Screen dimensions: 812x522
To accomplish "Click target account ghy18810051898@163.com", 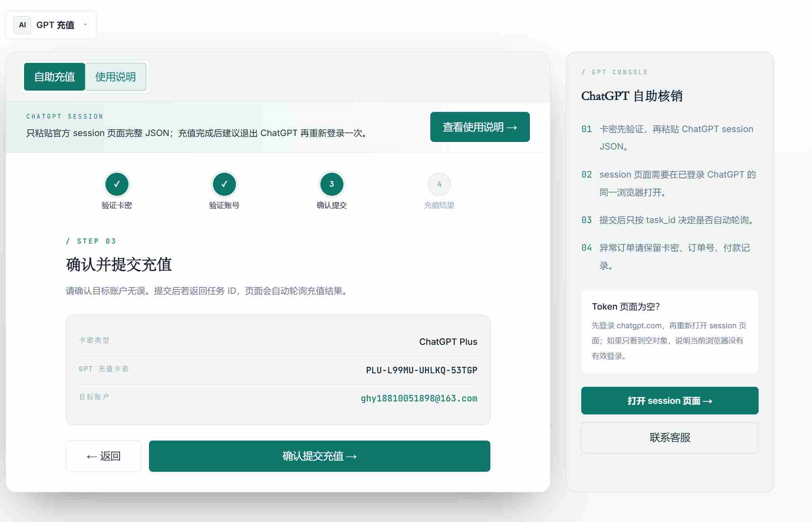I will click(x=419, y=398).
